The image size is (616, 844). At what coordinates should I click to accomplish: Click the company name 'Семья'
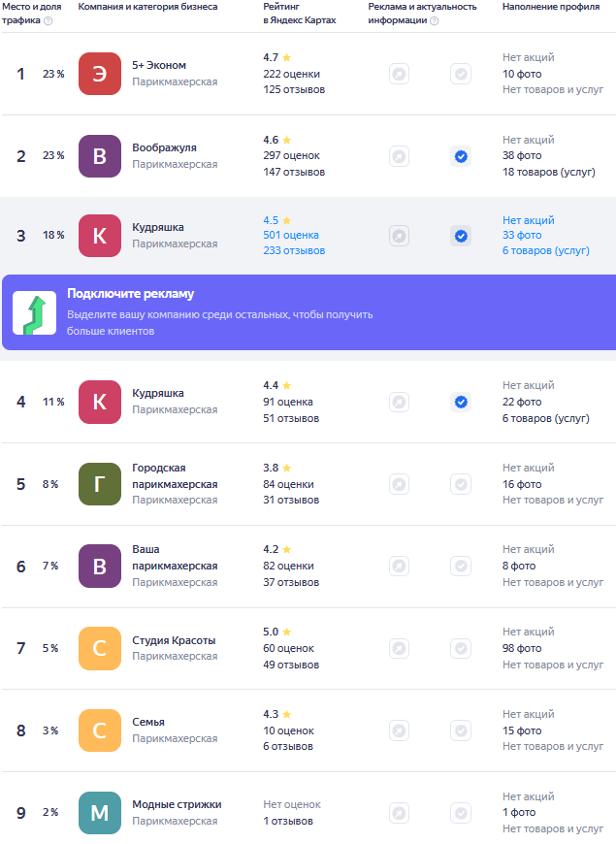pos(148,723)
